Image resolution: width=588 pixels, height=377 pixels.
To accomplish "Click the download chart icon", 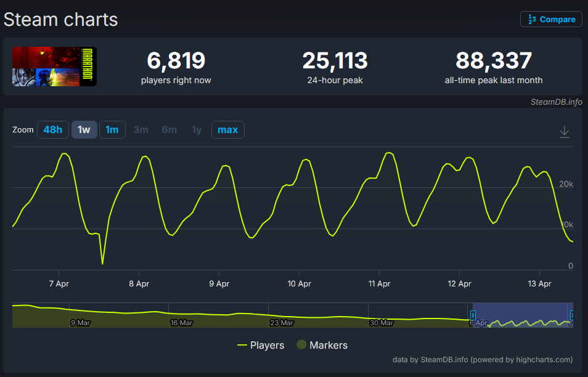I will [x=565, y=132].
